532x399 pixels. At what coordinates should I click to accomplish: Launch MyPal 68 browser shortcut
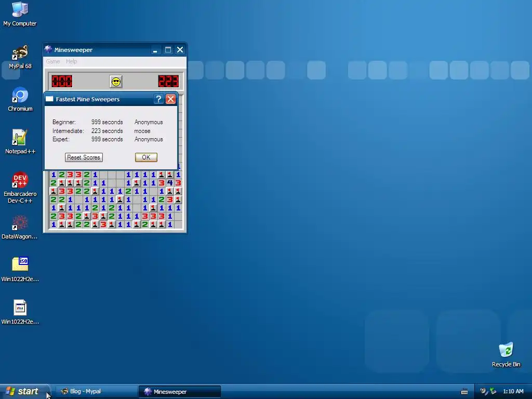20,57
